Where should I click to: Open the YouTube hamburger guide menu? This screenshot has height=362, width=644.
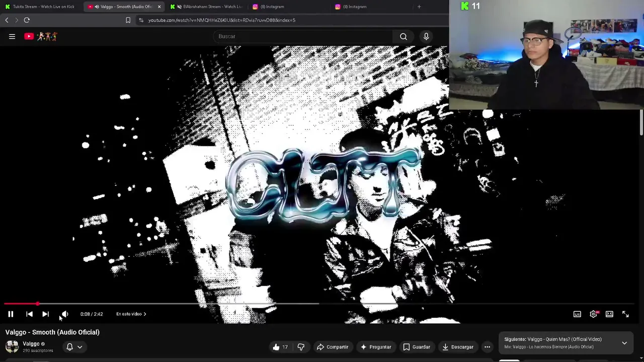(12, 36)
